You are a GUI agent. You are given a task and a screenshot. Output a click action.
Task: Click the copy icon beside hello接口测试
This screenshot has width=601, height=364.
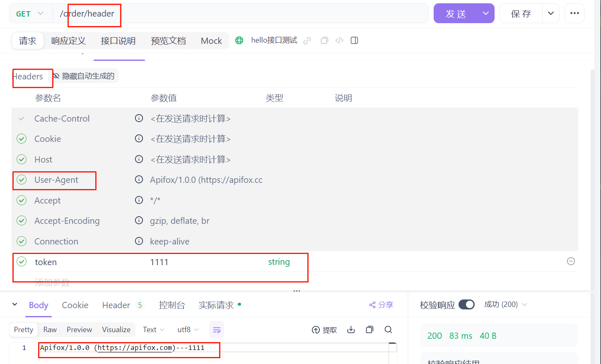click(324, 41)
